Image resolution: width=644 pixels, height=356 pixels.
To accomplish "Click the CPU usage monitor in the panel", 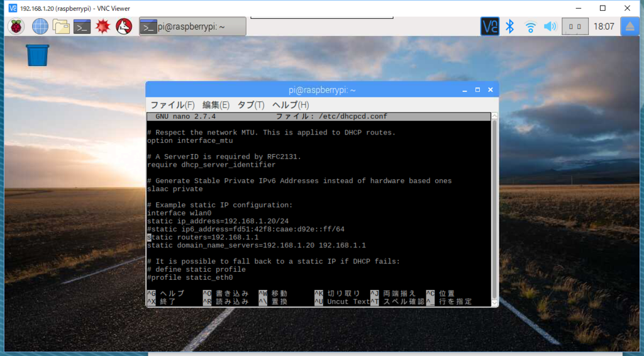I will (575, 26).
